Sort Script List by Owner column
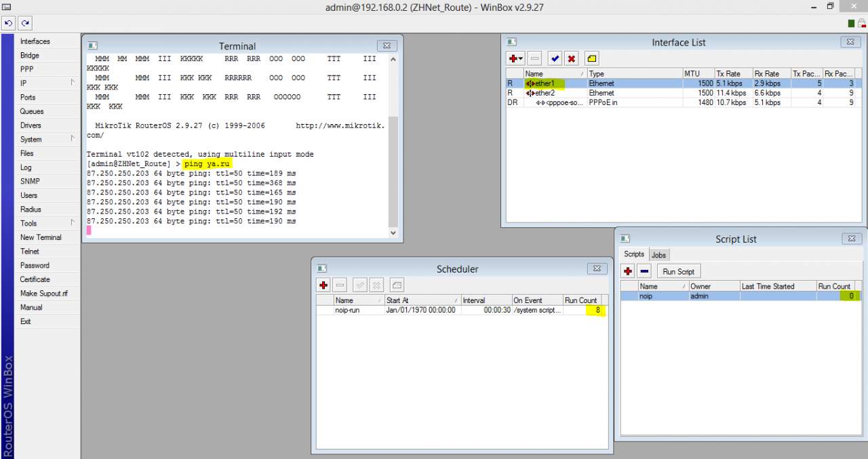The width and height of the screenshot is (868, 459). (714, 286)
